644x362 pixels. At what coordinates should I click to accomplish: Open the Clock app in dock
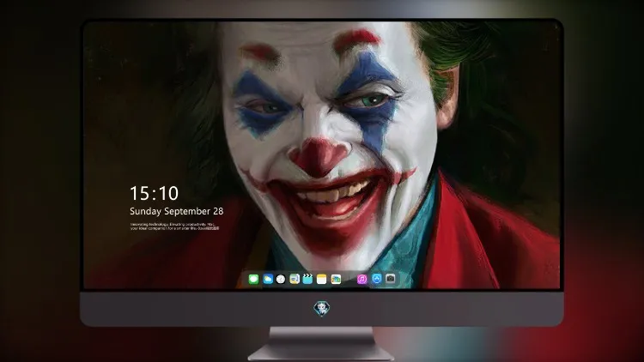point(281,280)
